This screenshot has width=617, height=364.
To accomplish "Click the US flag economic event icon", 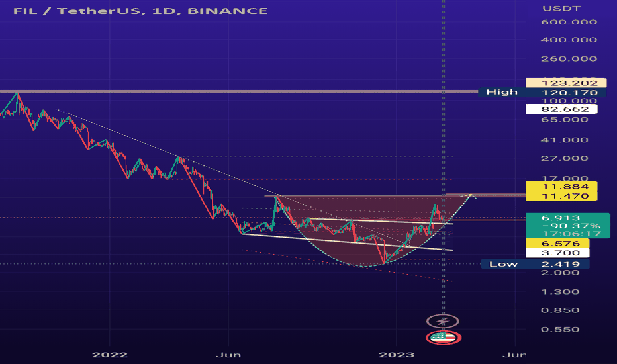I will (x=444, y=338).
